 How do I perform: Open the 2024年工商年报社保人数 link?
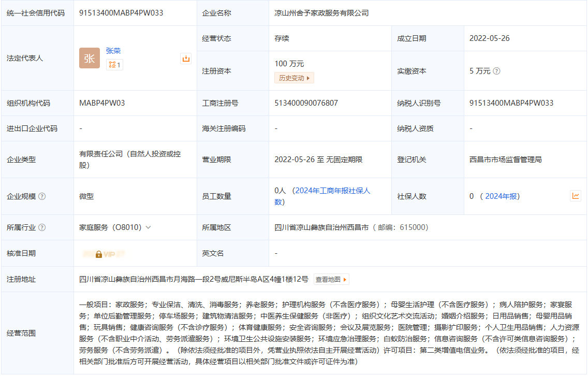(322, 196)
